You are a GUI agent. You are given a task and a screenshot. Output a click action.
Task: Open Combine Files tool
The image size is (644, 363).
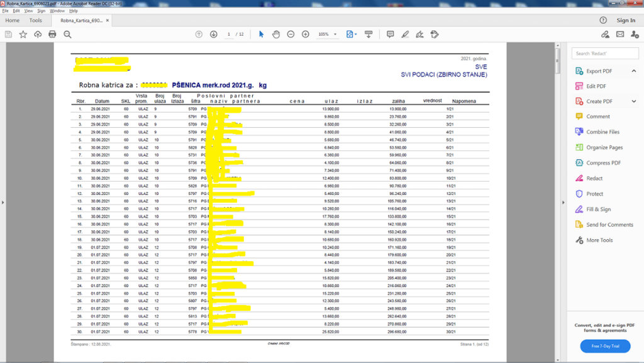pos(602,132)
